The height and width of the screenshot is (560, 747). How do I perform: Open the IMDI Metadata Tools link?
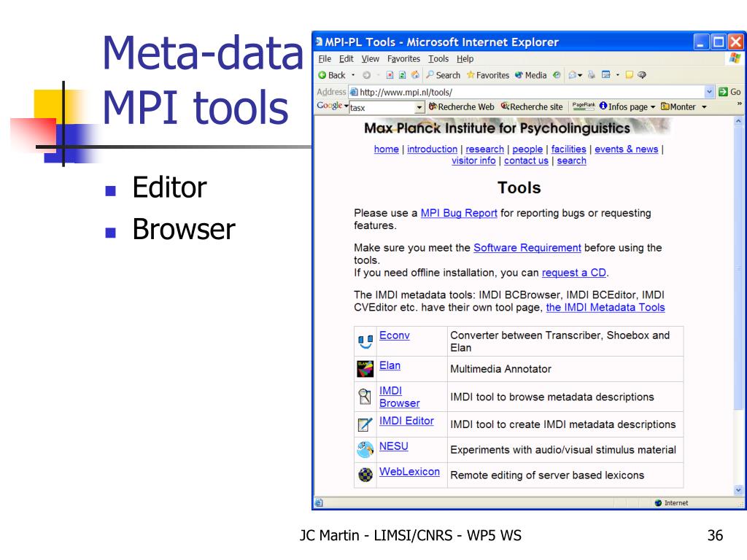pos(605,307)
